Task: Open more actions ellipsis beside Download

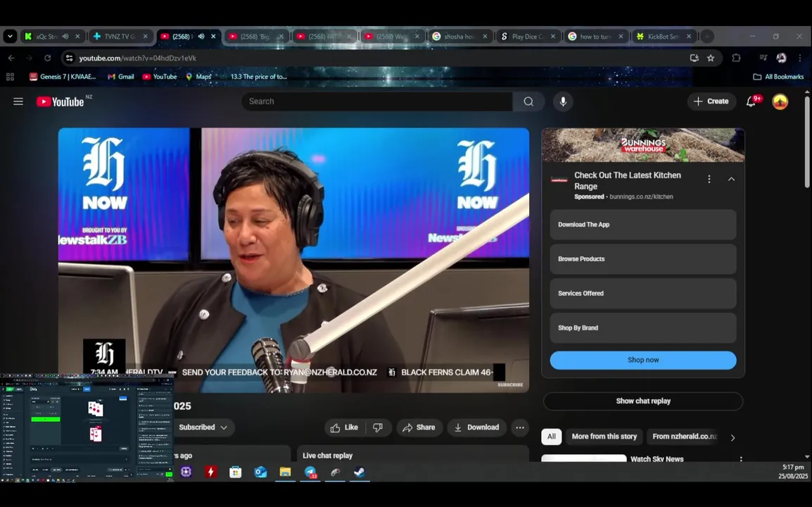Action: (519, 427)
